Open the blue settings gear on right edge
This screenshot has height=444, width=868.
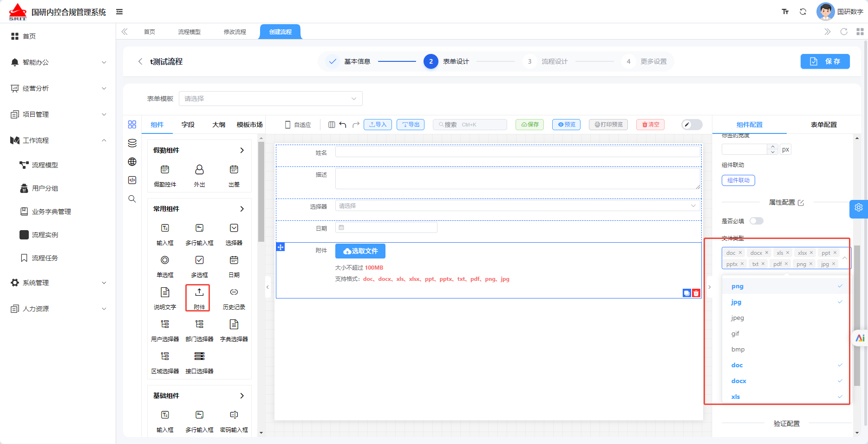click(x=859, y=208)
